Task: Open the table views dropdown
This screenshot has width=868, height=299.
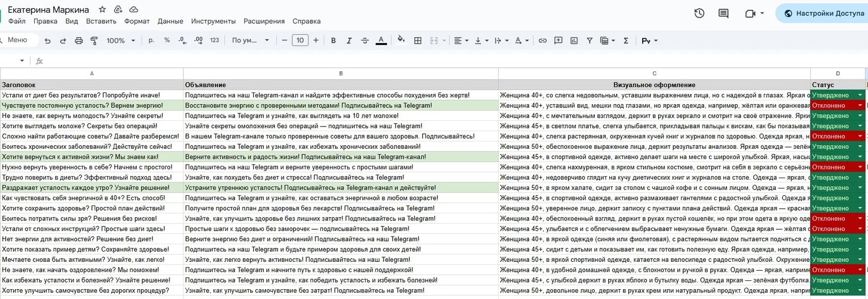Action: [608, 40]
